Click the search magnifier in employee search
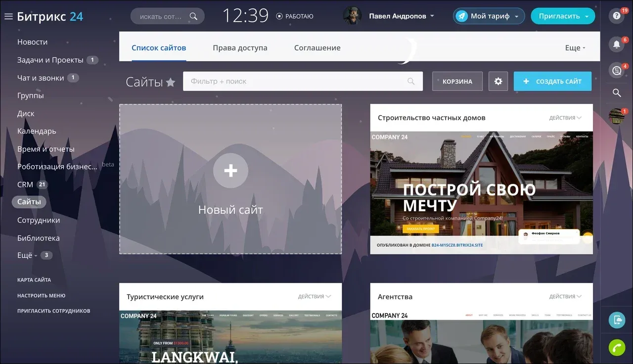 [194, 16]
